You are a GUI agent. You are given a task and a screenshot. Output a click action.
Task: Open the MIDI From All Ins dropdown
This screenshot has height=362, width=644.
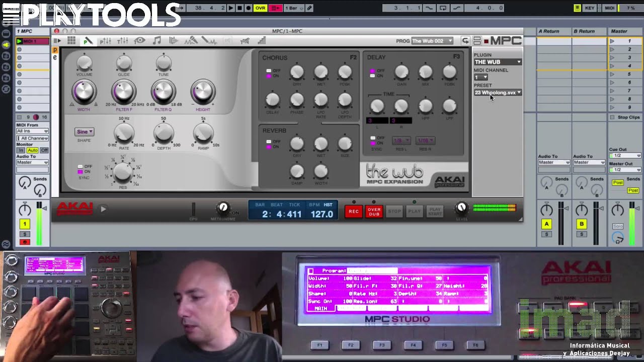pyautogui.click(x=32, y=131)
